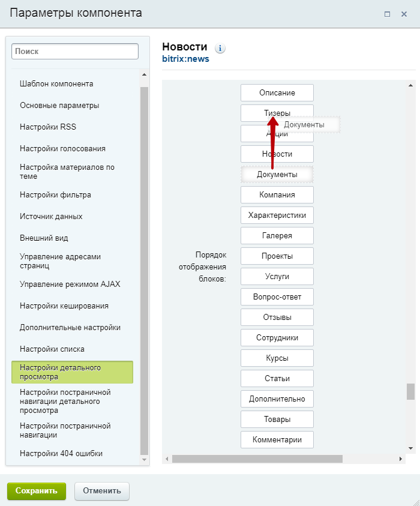Select the Галерея block item
Screen dimensions: 420x506
tap(277, 235)
